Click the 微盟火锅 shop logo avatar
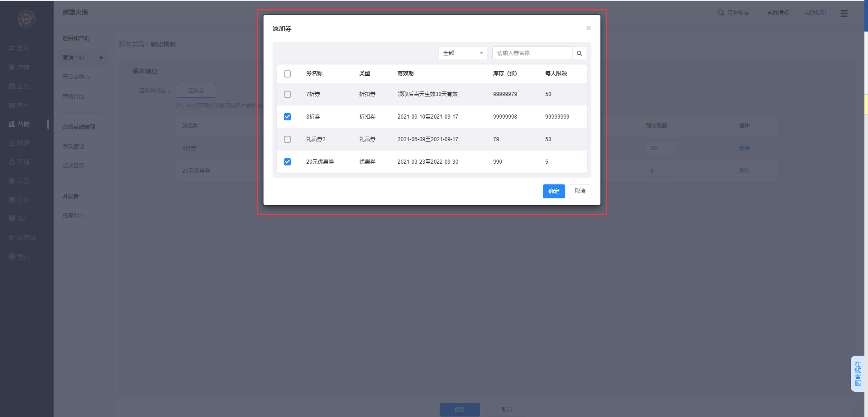This screenshot has width=868, height=417. coord(26,19)
